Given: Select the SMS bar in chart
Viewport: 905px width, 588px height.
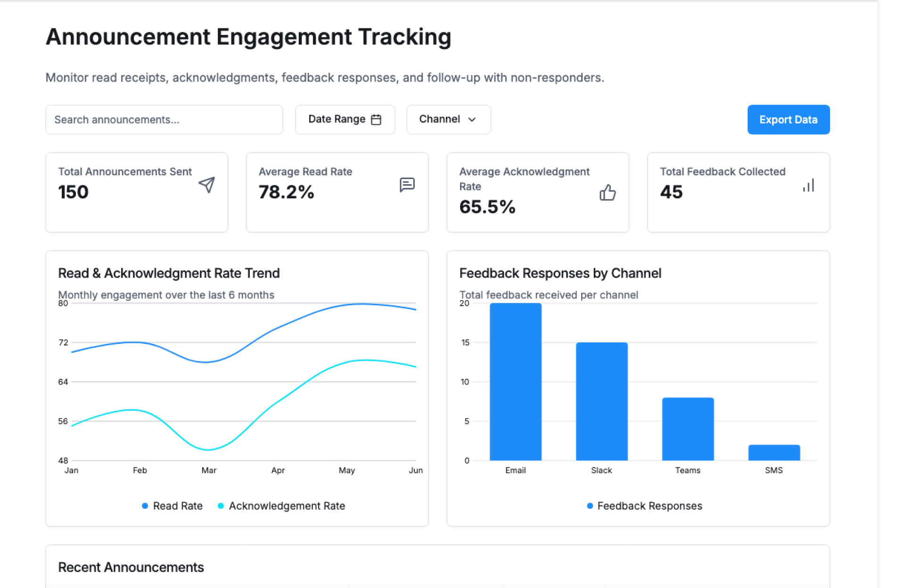Looking at the screenshot, I should pos(773,453).
